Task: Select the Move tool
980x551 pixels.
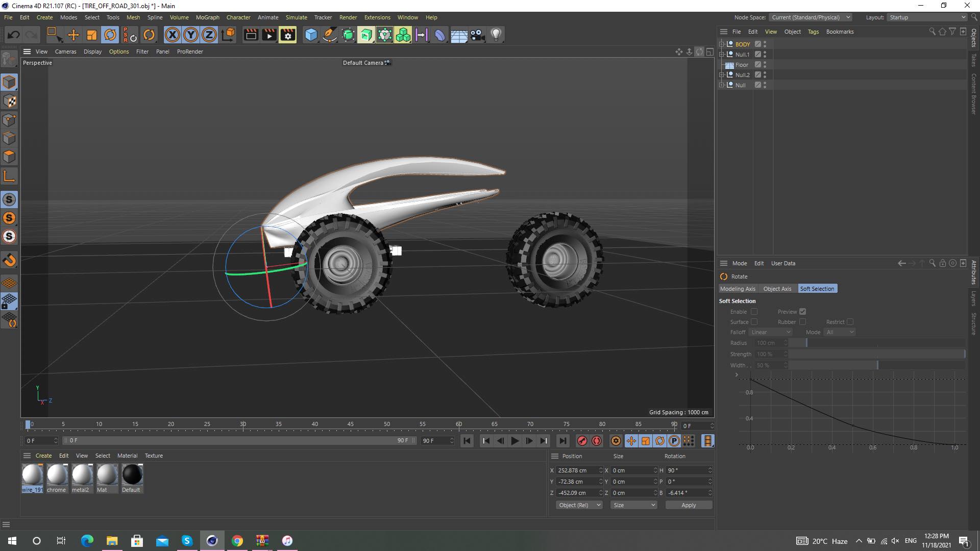Action: click(x=73, y=35)
